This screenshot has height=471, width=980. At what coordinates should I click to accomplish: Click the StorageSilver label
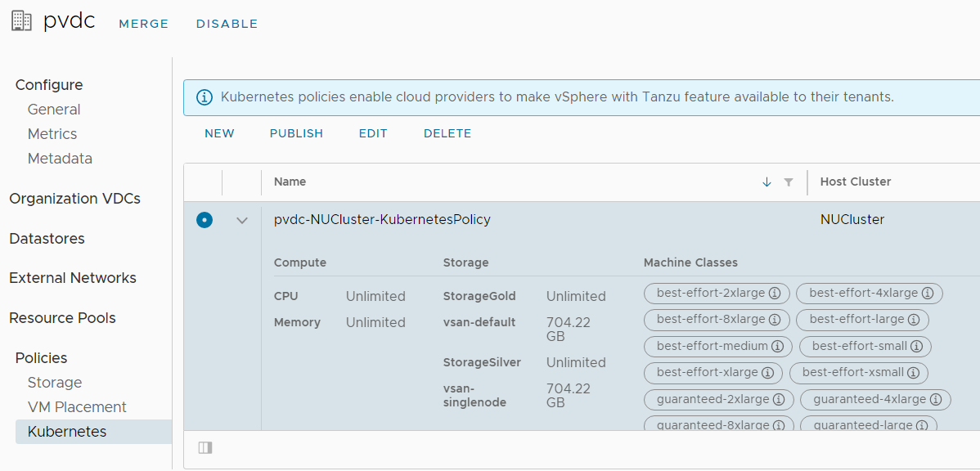[482, 362]
